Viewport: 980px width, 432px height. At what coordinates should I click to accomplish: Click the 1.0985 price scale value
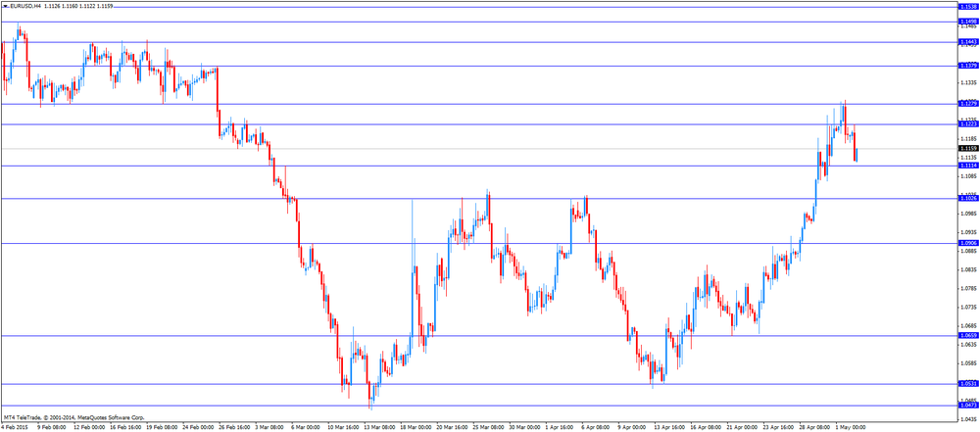point(968,214)
